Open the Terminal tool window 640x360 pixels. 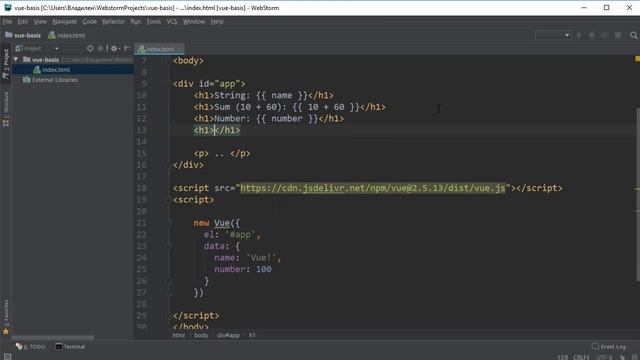coord(71,347)
